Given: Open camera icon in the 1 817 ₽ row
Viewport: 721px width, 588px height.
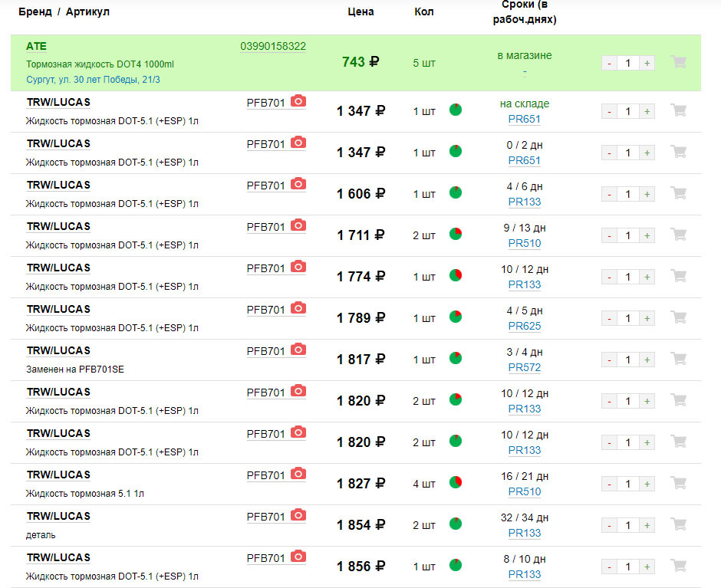Looking at the screenshot, I should [x=298, y=350].
